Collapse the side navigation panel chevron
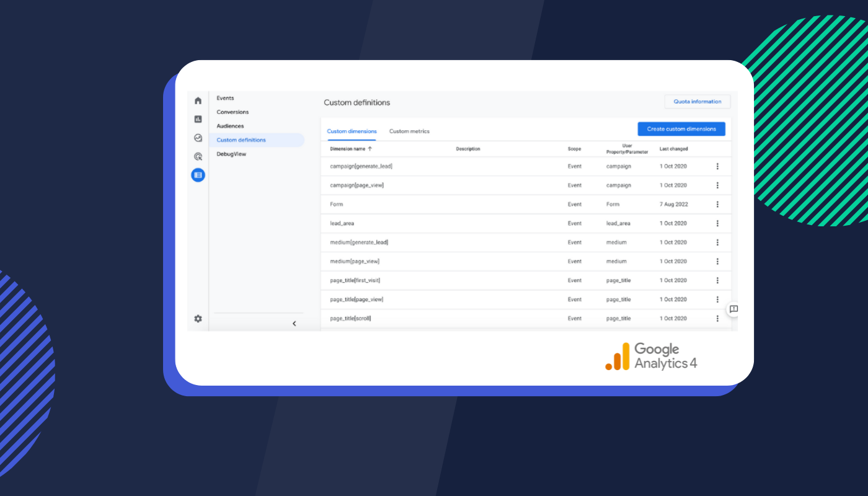 pyautogui.click(x=294, y=323)
